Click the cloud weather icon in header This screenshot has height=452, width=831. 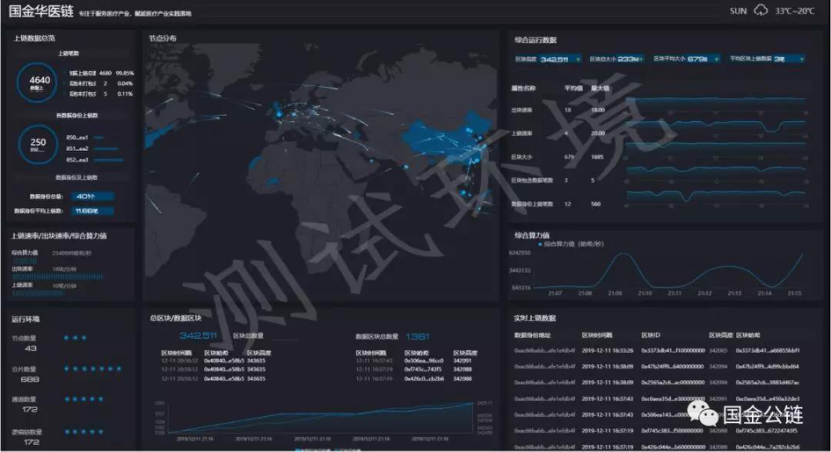pyautogui.click(x=762, y=10)
